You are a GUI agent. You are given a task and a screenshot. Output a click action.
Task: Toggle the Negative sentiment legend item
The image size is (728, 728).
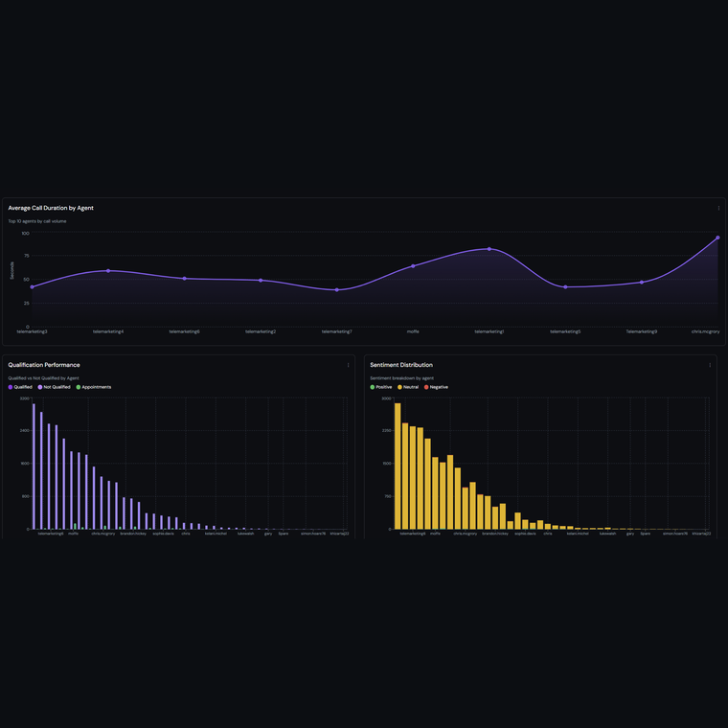pyautogui.click(x=436, y=387)
